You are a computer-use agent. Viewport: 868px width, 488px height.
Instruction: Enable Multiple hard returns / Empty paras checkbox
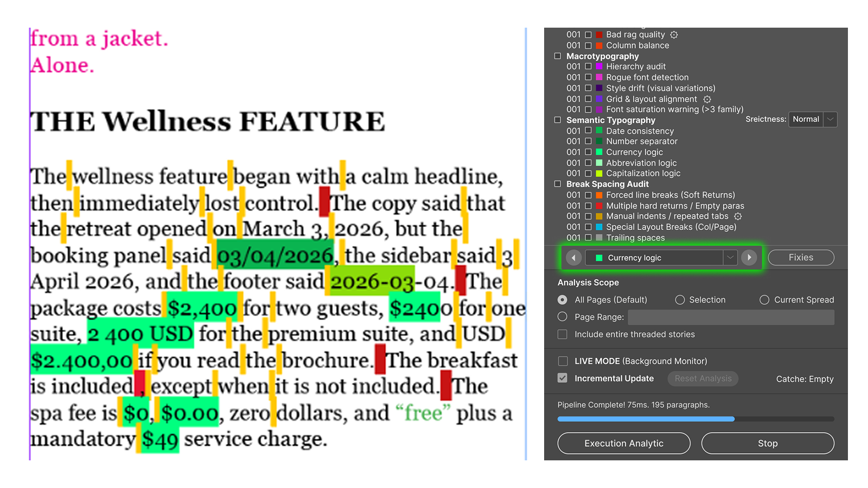pyautogui.click(x=588, y=206)
